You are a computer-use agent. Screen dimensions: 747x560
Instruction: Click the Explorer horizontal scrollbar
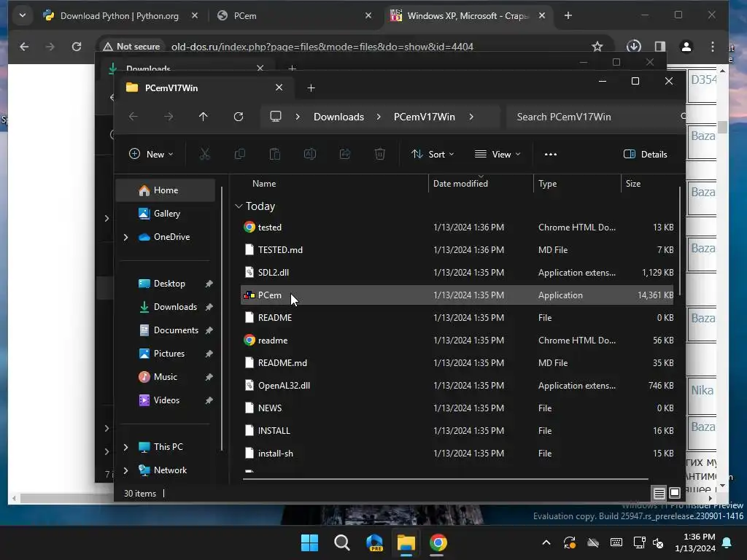pyautogui.click(x=446, y=479)
